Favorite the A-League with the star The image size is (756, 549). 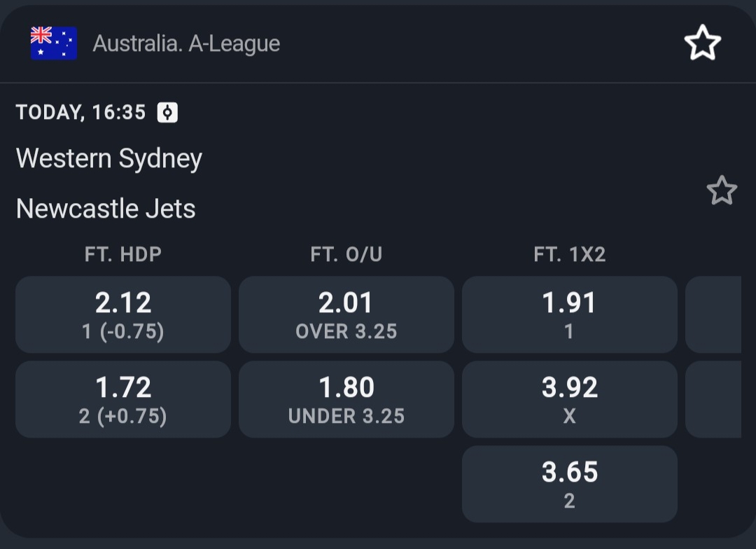click(702, 43)
